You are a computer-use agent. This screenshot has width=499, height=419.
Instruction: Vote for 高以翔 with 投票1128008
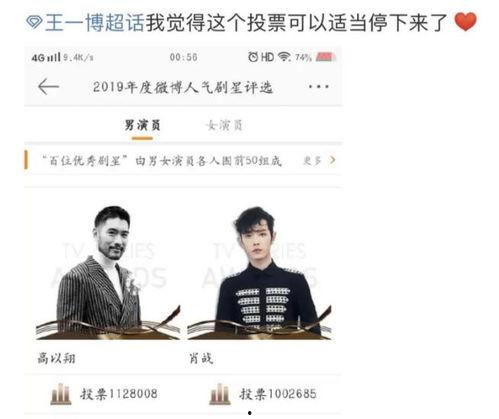tap(119, 394)
